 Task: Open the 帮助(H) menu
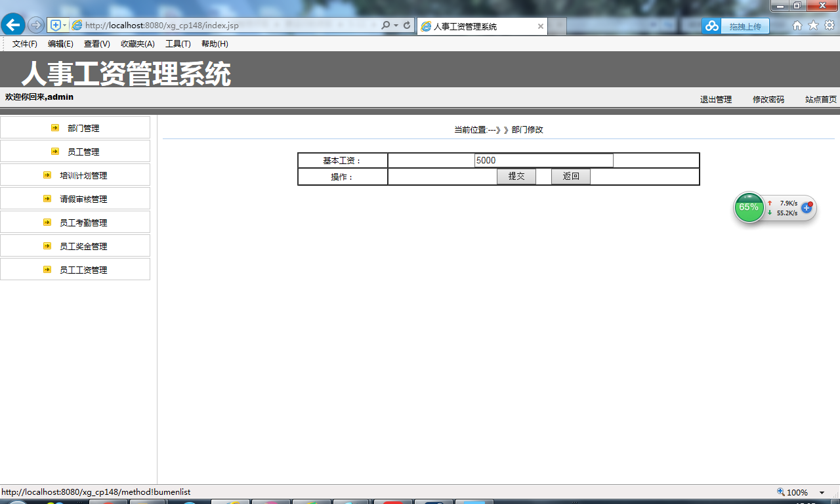pyautogui.click(x=215, y=44)
